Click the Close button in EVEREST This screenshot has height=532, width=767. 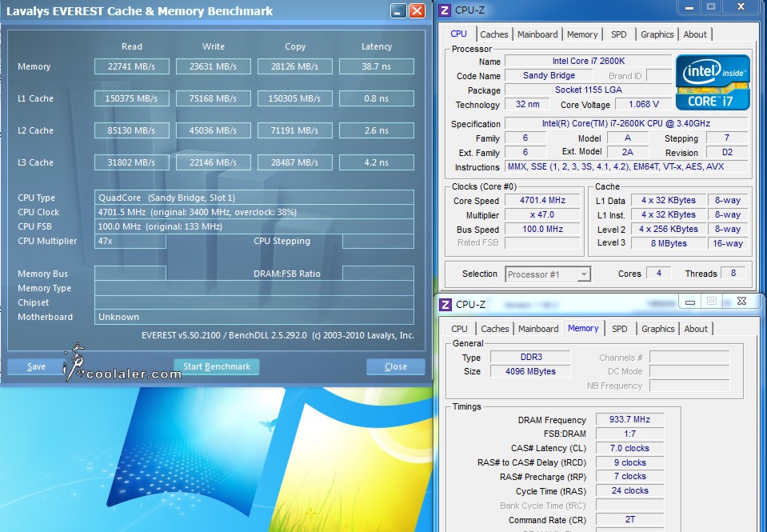pyautogui.click(x=396, y=366)
